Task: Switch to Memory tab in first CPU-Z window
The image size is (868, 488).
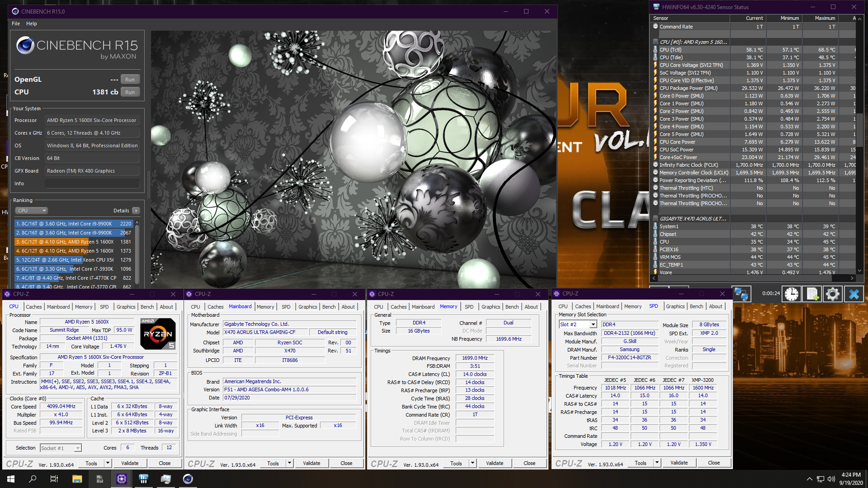Action: point(84,307)
